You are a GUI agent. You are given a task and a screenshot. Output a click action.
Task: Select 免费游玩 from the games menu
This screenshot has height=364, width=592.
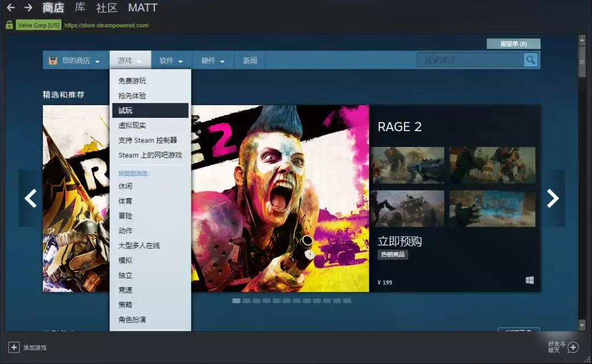(x=132, y=81)
